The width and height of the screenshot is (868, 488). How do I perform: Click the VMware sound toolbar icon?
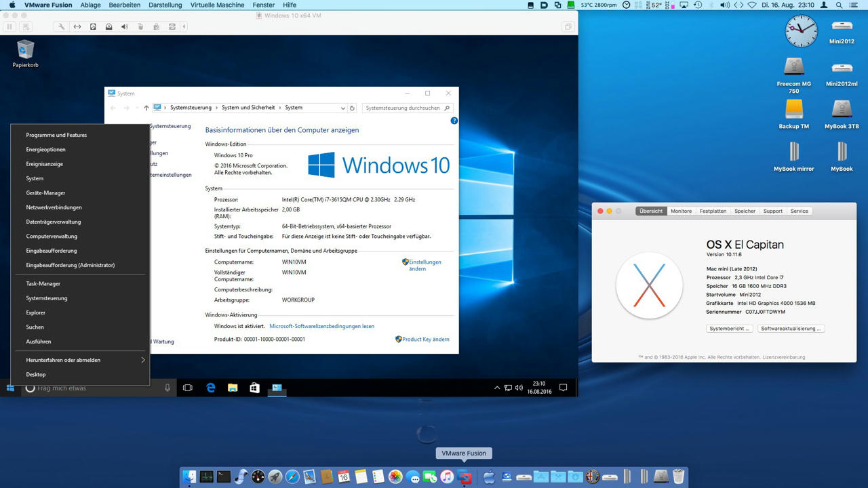click(x=125, y=27)
